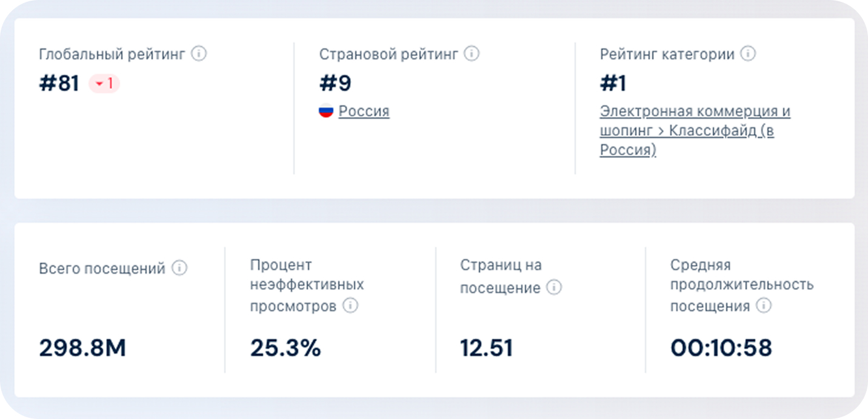The image size is (868, 419).
Task: Click info icon beside Глобальный рейтинг
Action: click(199, 54)
